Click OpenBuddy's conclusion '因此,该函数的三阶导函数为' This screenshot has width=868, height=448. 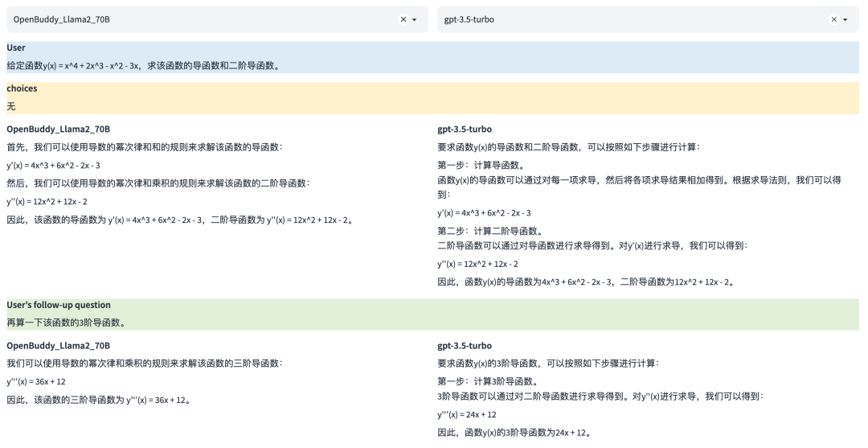[x=100, y=400]
